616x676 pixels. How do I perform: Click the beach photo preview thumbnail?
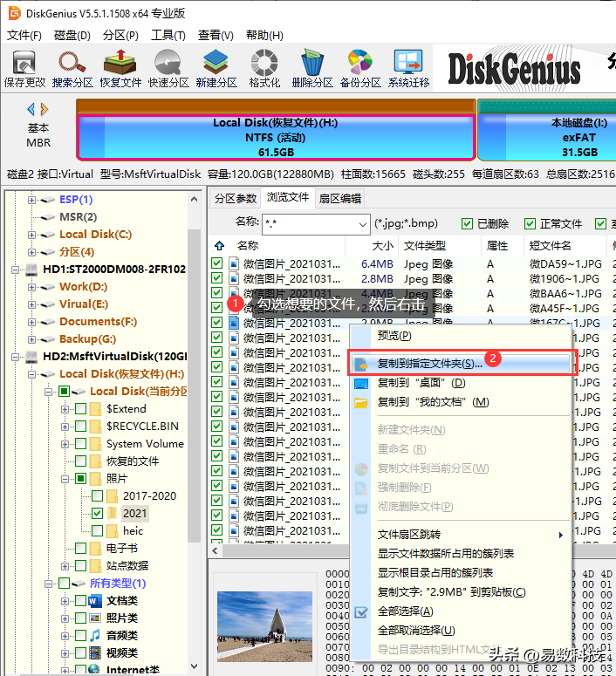265,626
